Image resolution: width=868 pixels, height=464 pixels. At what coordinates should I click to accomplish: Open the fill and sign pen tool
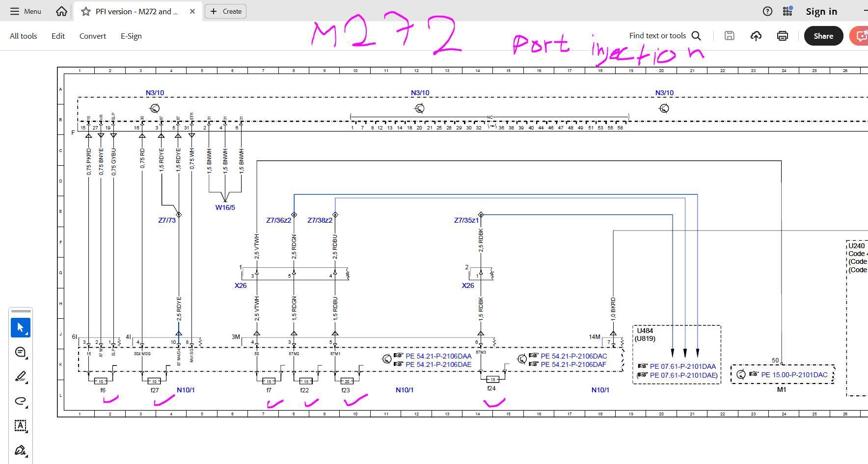(20, 450)
